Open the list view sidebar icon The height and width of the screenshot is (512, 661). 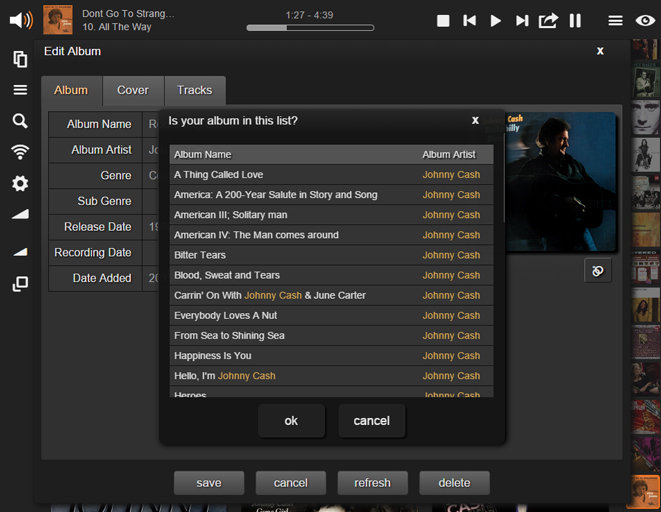click(20, 89)
